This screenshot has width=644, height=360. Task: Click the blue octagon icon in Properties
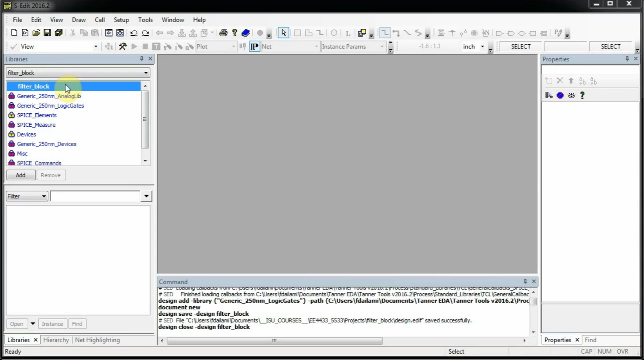tap(560, 95)
